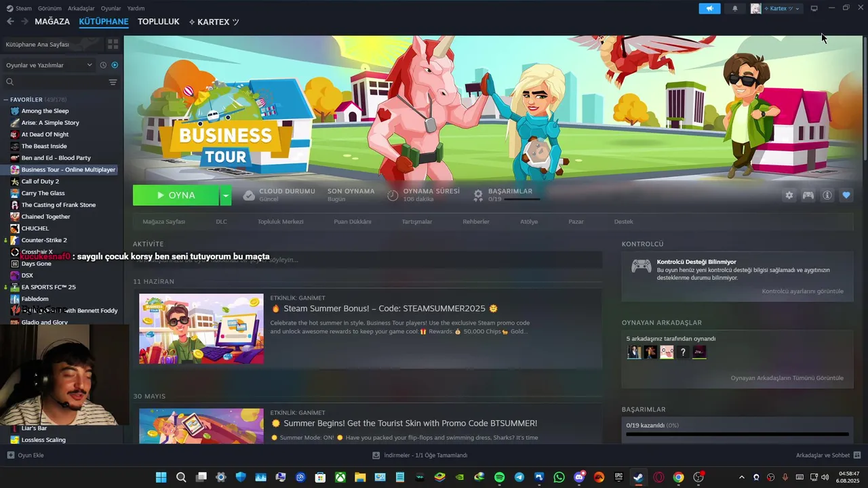Collapse the FAVORİLER category

(6, 100)
